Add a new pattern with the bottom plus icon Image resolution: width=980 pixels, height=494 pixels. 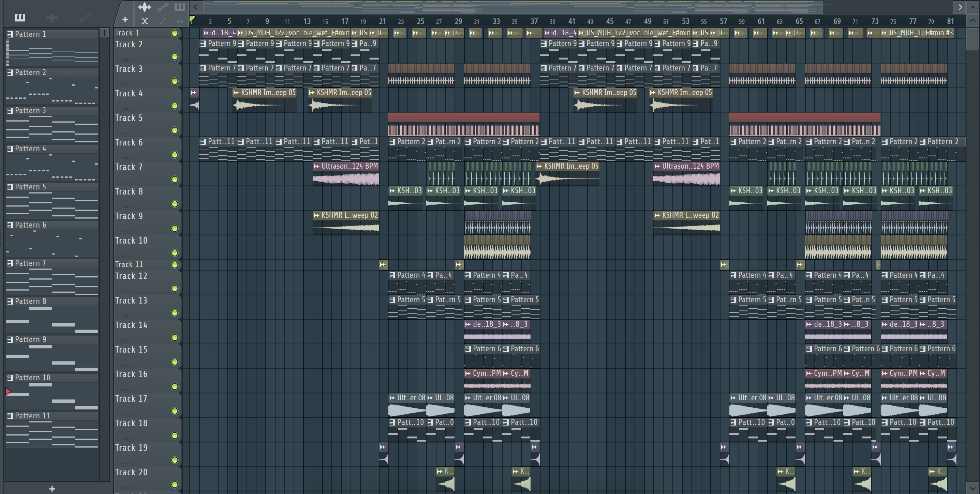[52, 489]
